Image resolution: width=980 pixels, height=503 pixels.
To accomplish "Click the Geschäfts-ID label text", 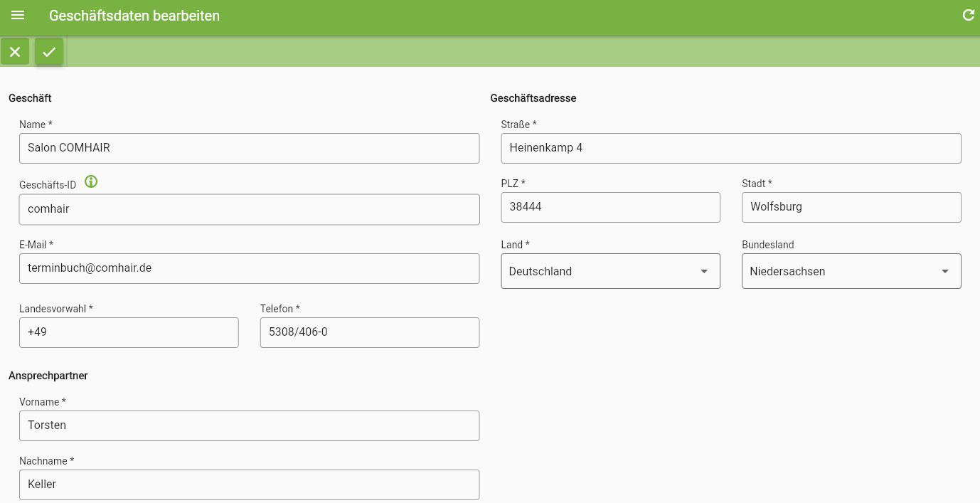I will pyautogui.click(x=48, y=185).
